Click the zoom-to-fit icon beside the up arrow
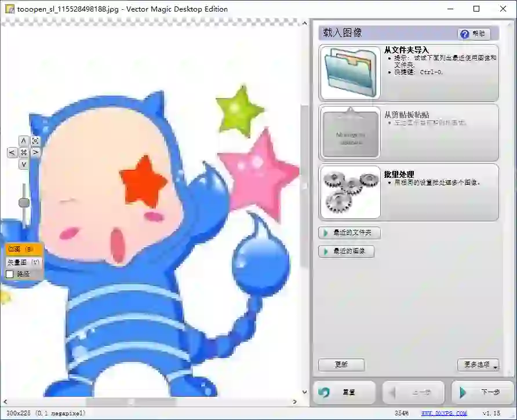 [35, 141]
